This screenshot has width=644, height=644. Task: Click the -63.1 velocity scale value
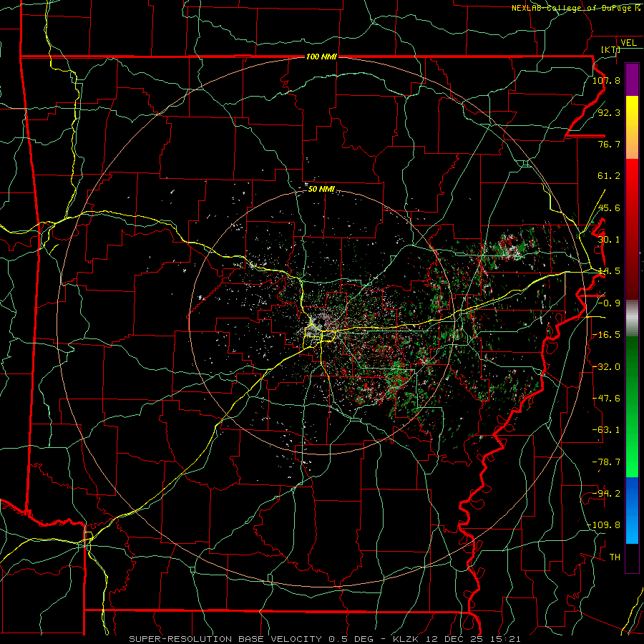click(x=606, y=430)
